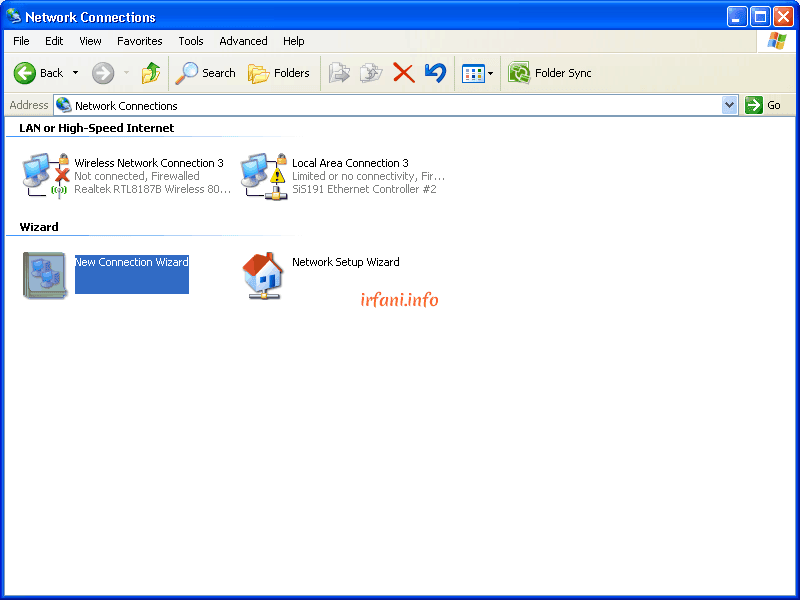Open the Views dropdown arrow
This screenshot has width=800, height=600.
[490, 73]
